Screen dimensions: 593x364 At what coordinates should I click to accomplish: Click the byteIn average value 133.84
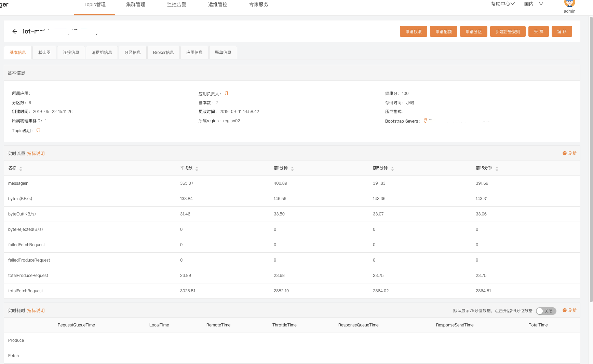[186, 199]
